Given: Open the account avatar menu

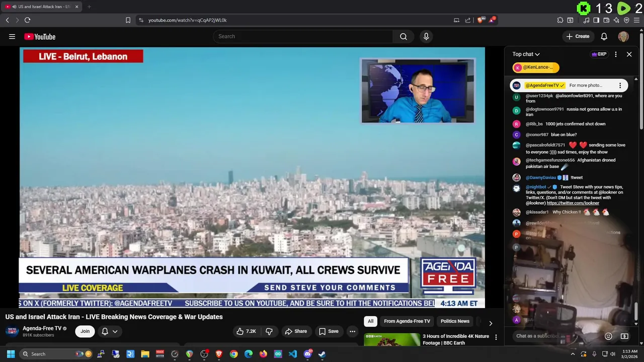Looking at the screenshot, I should point(623,36).
